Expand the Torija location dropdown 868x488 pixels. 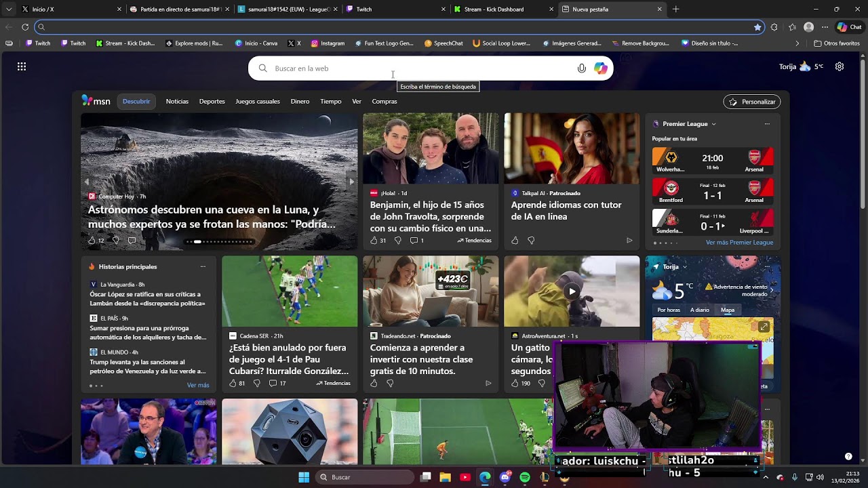tap(684, 267)
